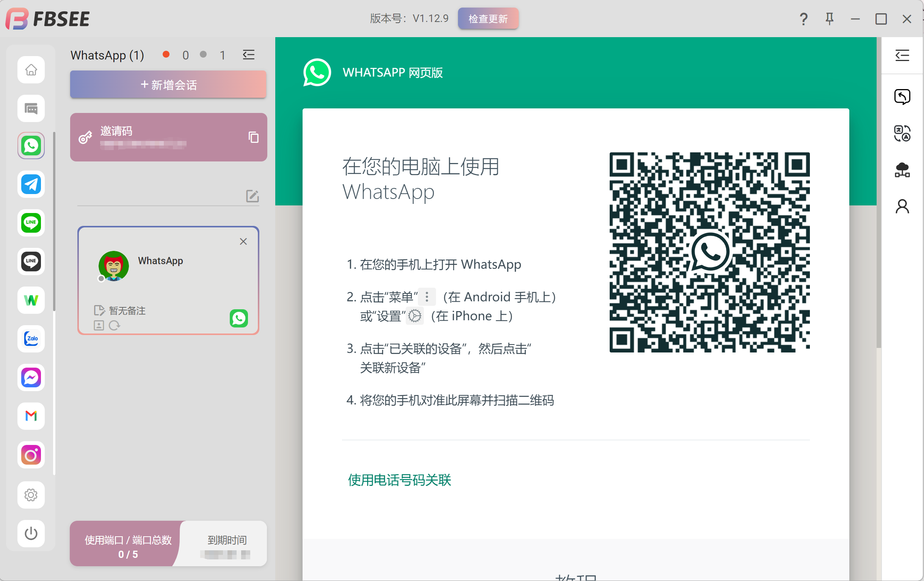This screenshot has width=924, height=581.
Task: Open the messages chat icon in sidebar
Action: pyautogui.click(x=31, y=108)
